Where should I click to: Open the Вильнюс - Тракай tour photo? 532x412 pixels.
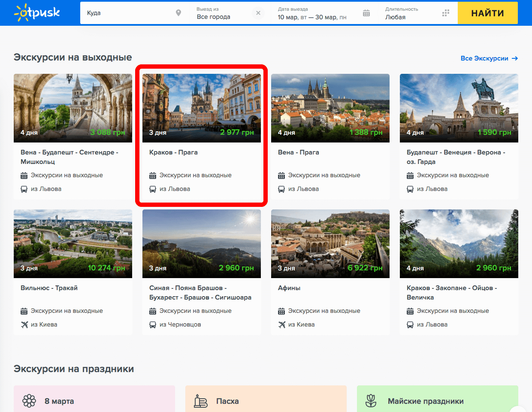pyautogui.click(x=73, y=244)
